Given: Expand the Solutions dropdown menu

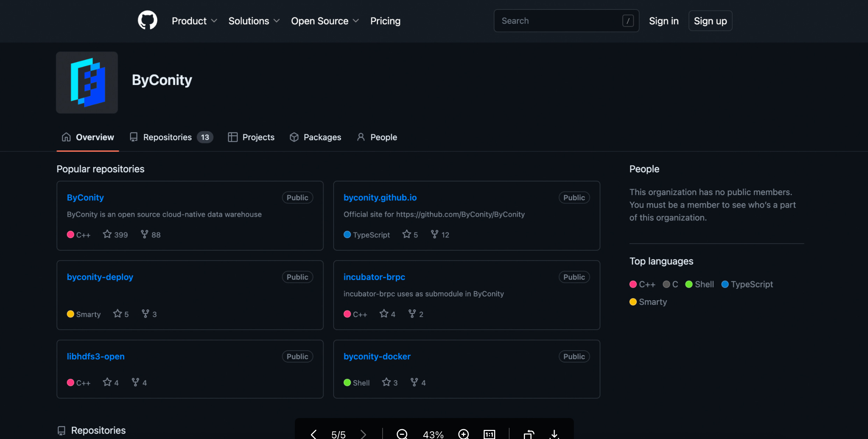Looking at the screenshot, I should point(254,21).
